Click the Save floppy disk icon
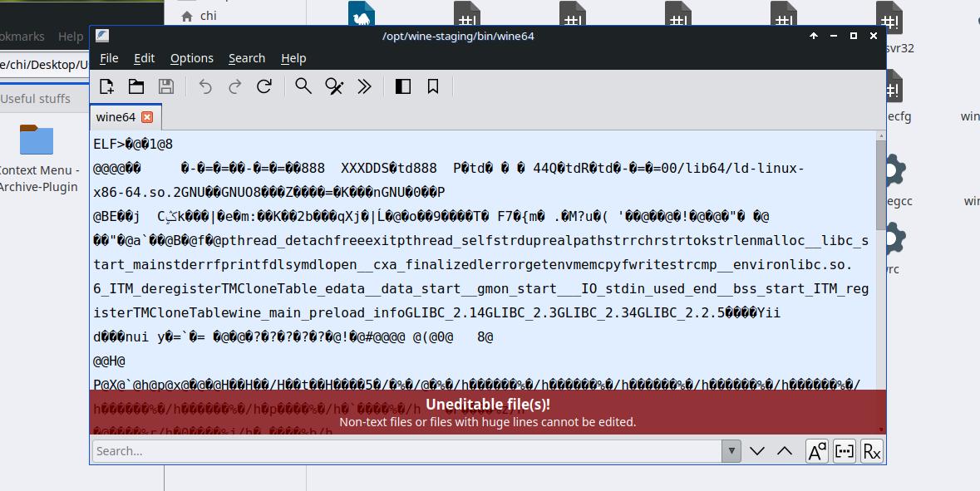 click(165, 86)
